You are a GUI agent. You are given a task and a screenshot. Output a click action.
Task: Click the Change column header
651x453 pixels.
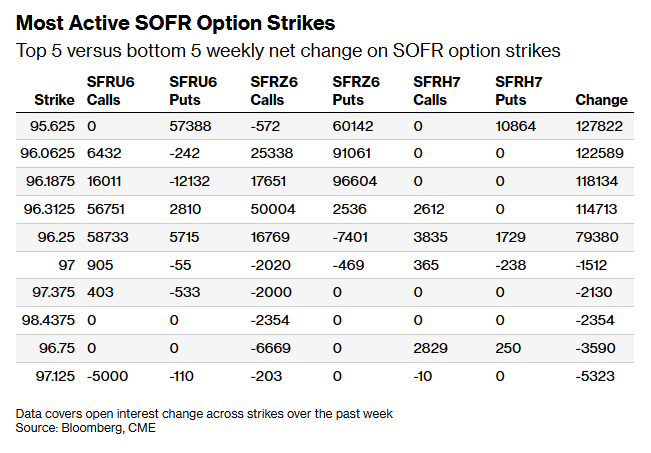pyautogui.click(x=601, y=100)
